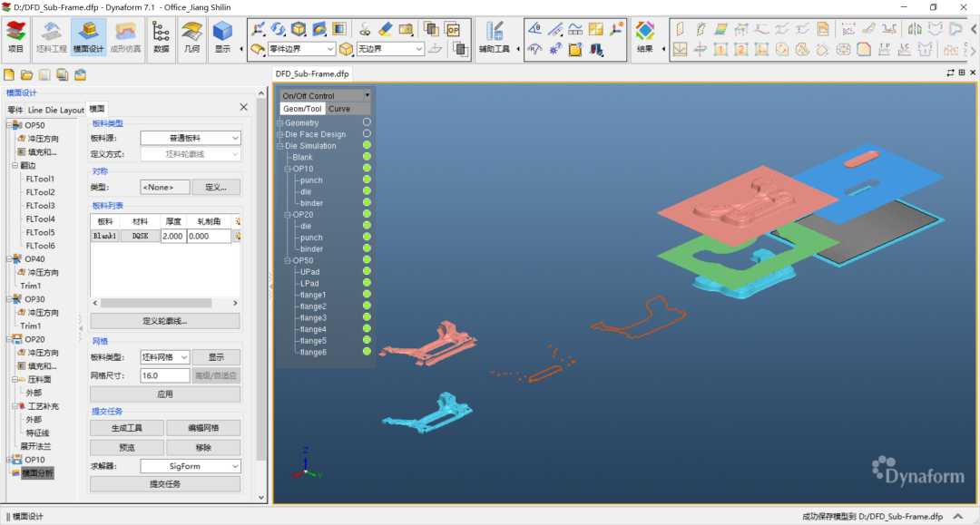Click the OP operation display icon
Viewport: 980px width, 525px height.
coord(453,29)
